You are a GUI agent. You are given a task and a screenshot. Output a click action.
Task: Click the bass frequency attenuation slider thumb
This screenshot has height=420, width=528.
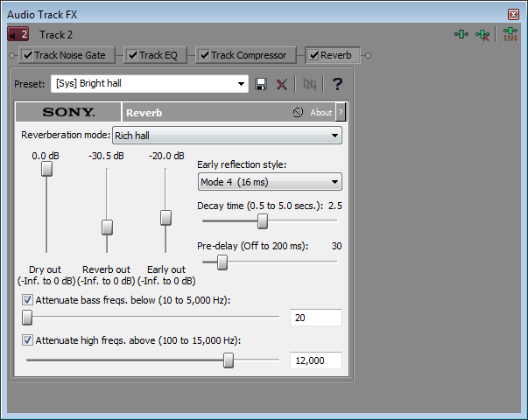[27, 318]
